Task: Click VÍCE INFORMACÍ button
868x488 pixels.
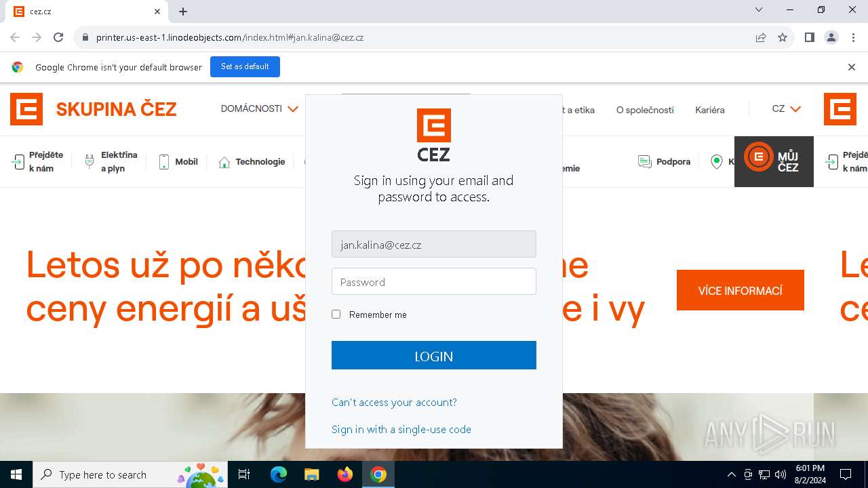Action: (x=741, y=290)
